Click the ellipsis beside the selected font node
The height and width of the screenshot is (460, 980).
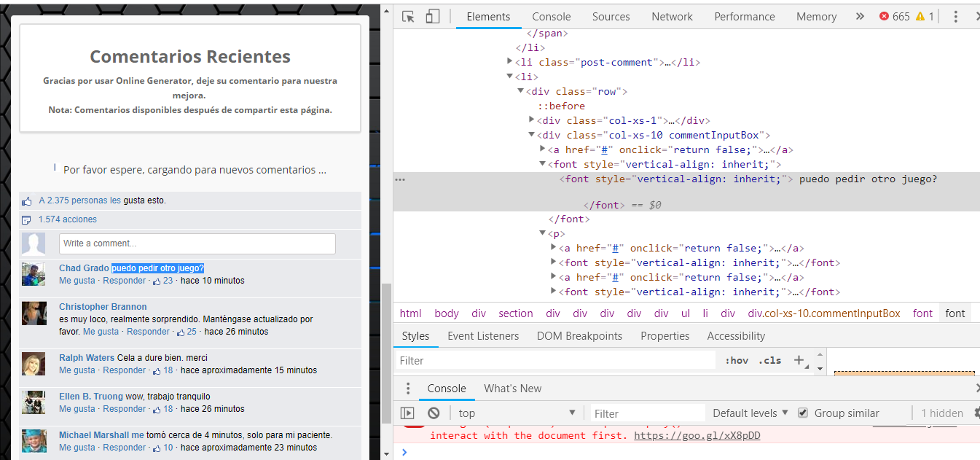[x=399, y=179]
